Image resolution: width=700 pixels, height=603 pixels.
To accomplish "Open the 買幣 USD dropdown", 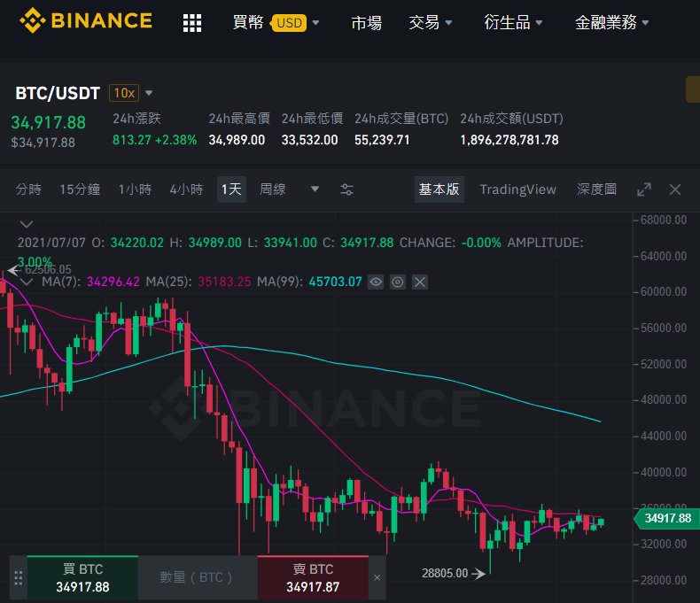I will click(276, 22).
